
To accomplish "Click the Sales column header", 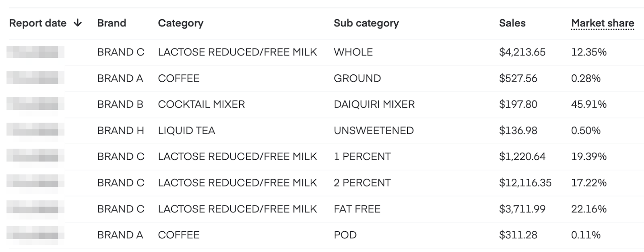I will [x=512, y=23].
